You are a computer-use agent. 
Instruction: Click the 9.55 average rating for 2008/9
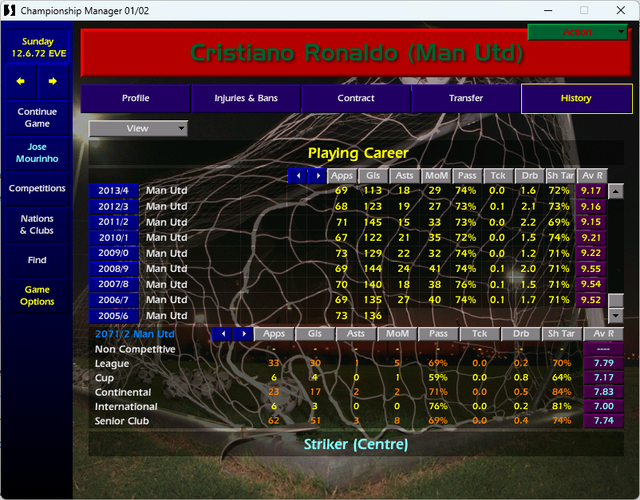point(591,269)
